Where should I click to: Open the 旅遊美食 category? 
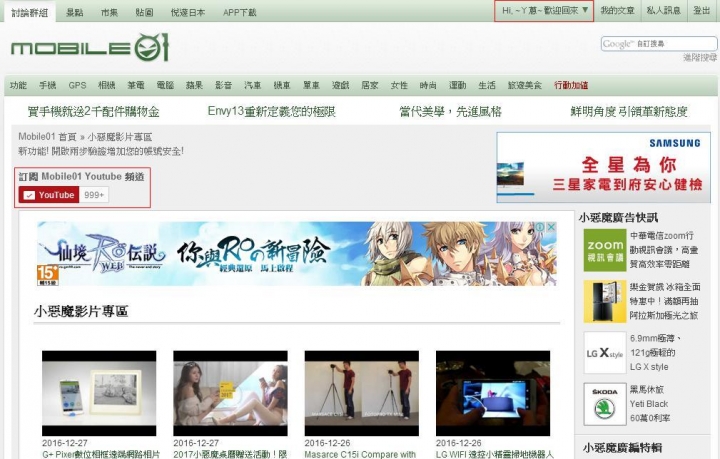tap(525, 85)
